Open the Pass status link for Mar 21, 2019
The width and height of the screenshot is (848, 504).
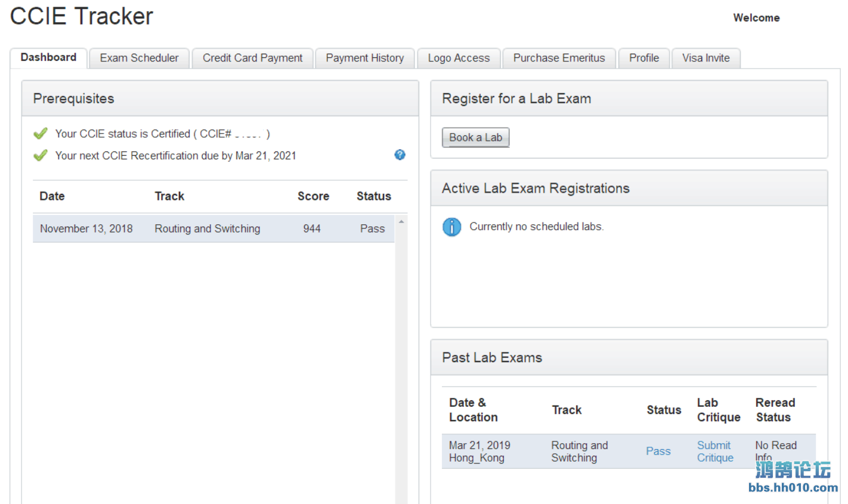click(658, 452)
